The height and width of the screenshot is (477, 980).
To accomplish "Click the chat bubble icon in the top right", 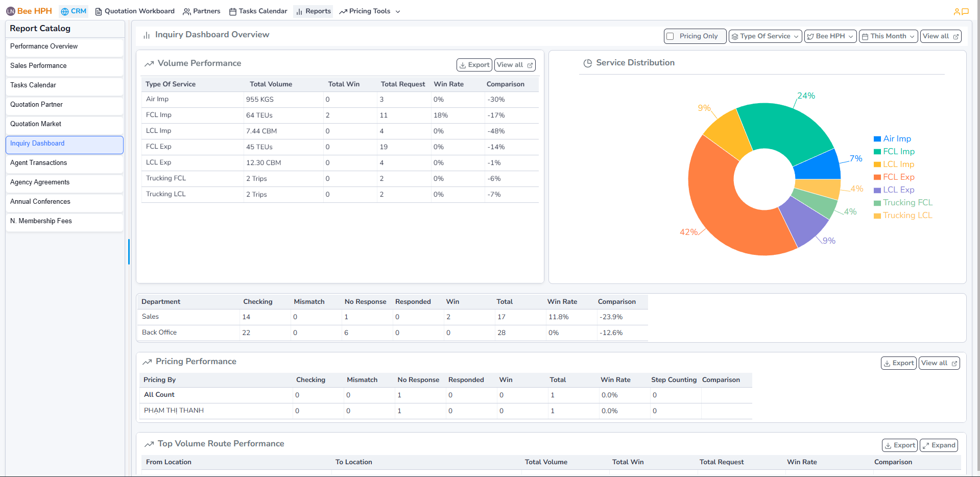I will 966,11.
